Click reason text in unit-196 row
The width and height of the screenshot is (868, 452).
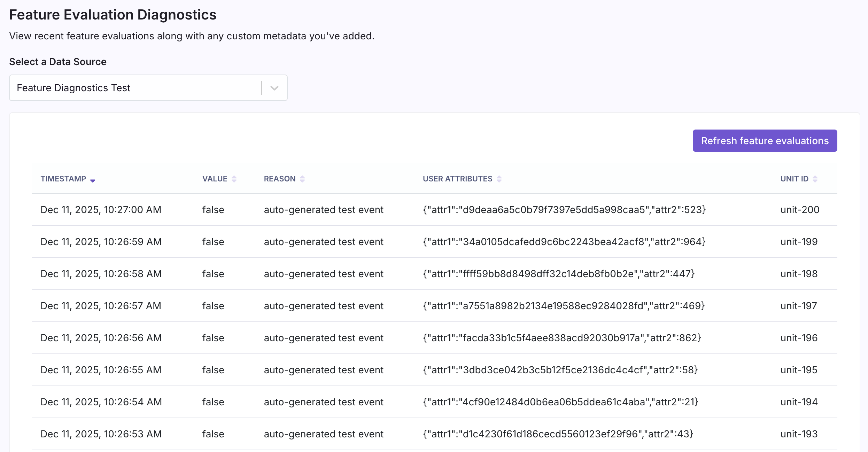(x=324, y=338)
